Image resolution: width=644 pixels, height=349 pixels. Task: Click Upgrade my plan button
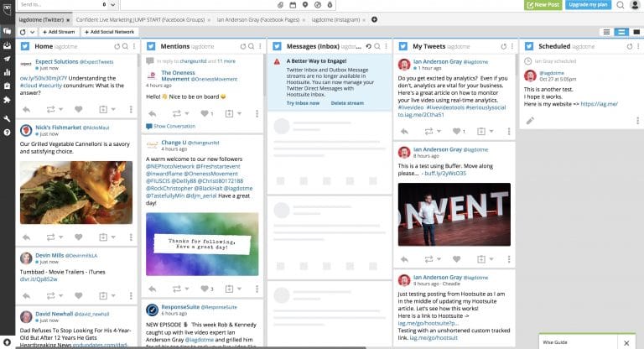point(588,4)
